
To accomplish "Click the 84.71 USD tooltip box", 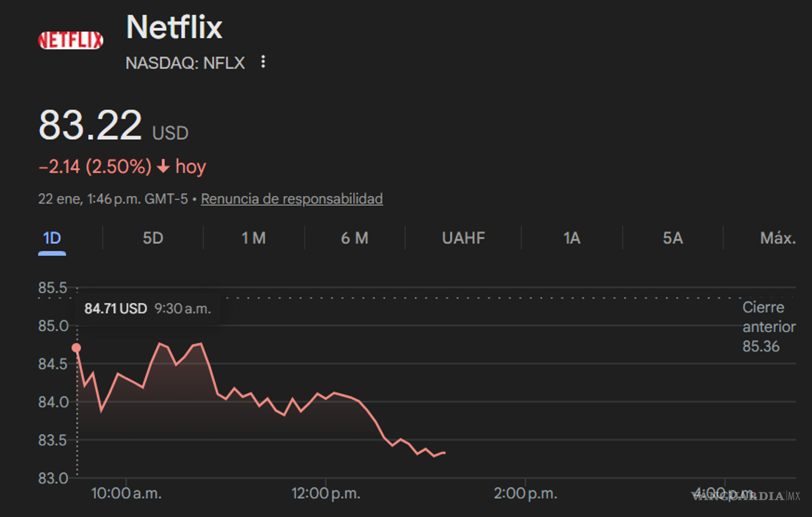I will coord(148,308).
